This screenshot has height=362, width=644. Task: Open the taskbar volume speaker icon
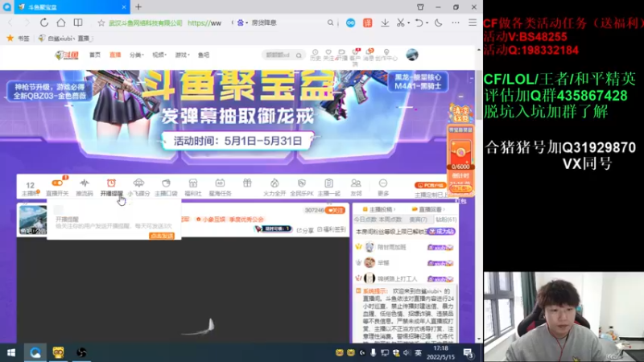(x=407, y=352)
